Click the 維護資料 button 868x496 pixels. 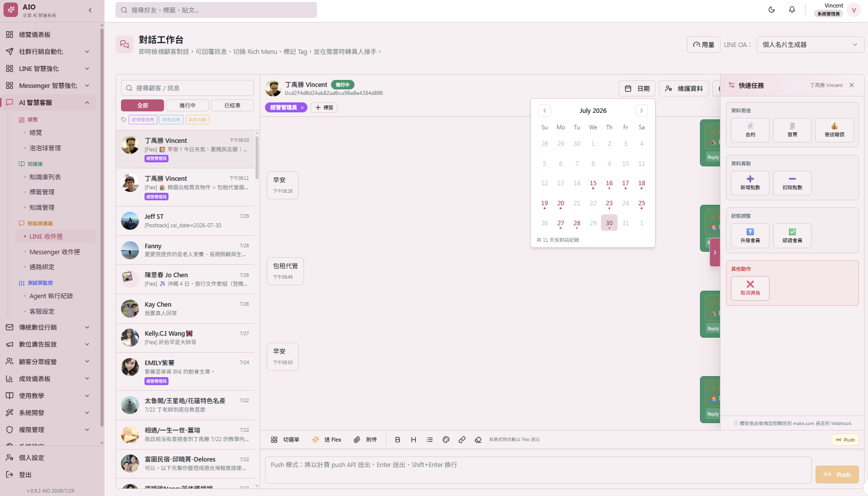[x=683, y=88]
